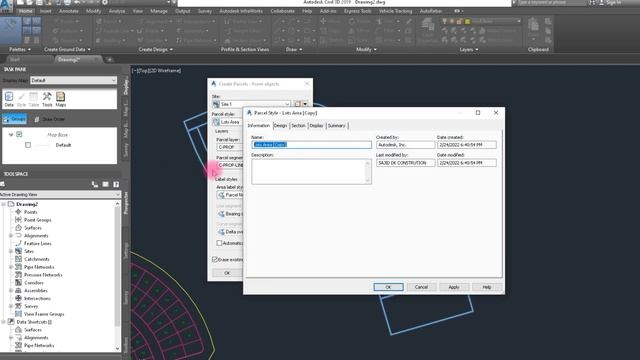
Task: Click the Intersections node icon
Action: (x=18, y=298)
